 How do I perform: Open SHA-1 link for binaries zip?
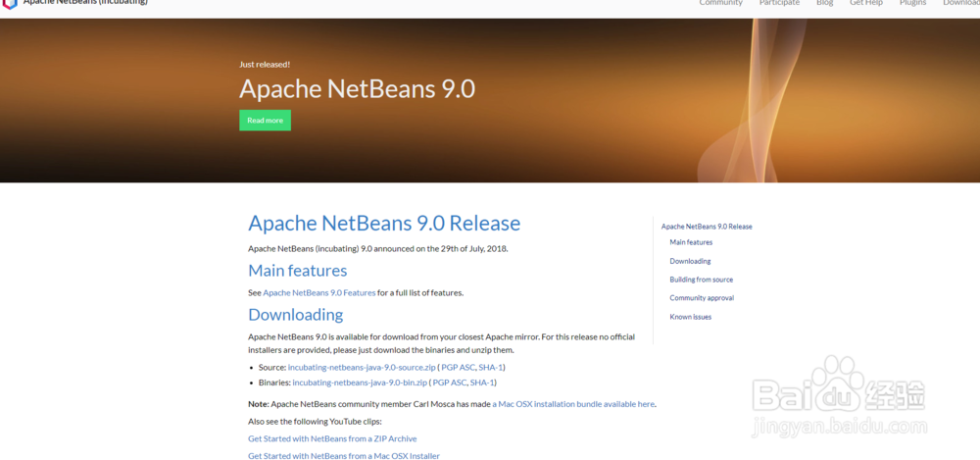pos(482,383)
